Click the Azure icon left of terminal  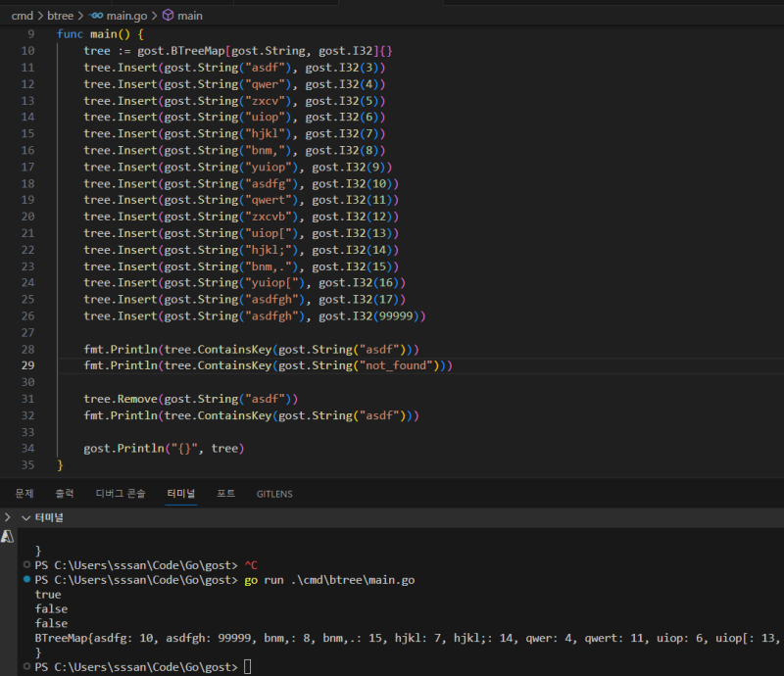pyautogui.click(x=8, y=537)
